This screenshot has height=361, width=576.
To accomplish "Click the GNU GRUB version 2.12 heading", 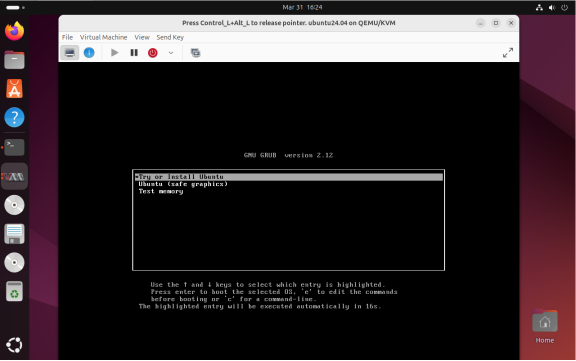I will coord(288,155).
